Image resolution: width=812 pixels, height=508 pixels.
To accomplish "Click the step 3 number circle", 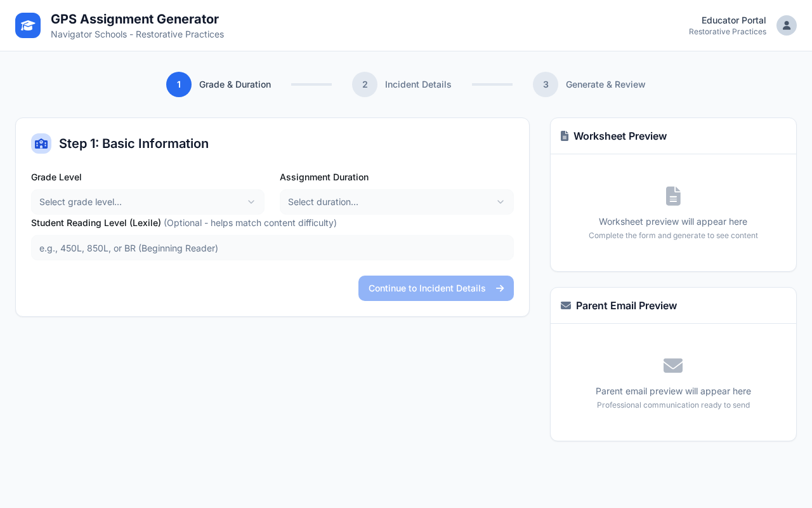I will [x=546, y=84].
